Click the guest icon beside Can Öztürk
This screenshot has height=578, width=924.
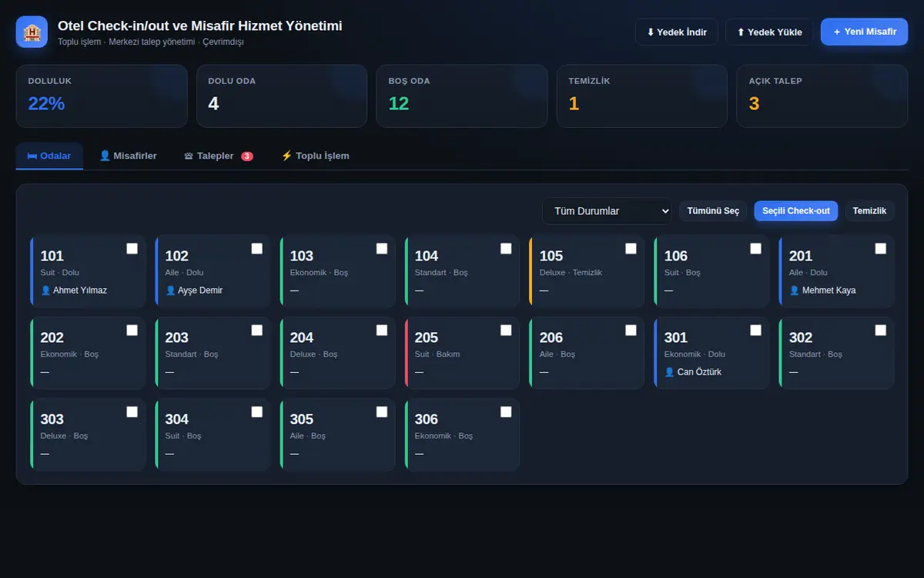(669, 372)
